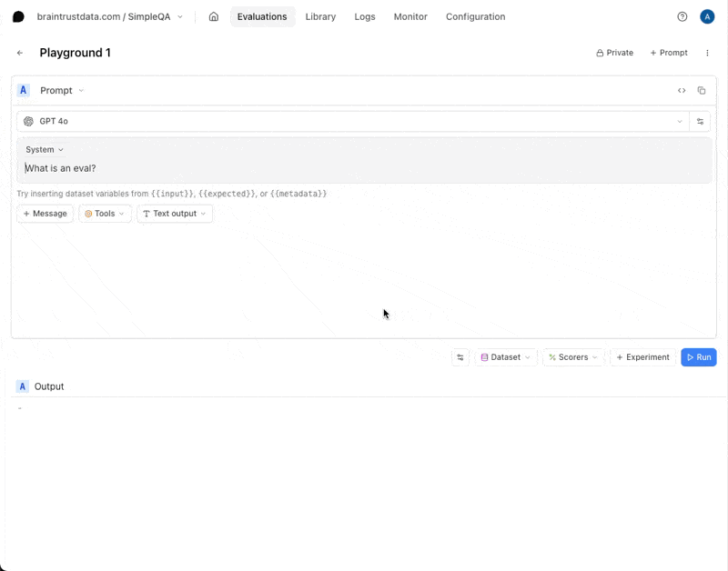Switch to the Logs tab
The height and width of the screenshot is (571, 728).
[x=365, y=16]
